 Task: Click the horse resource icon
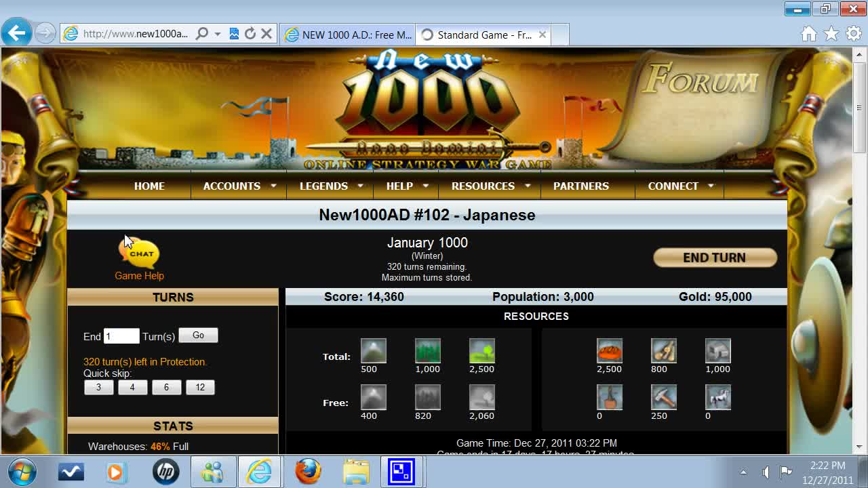(x=717, y=396)
